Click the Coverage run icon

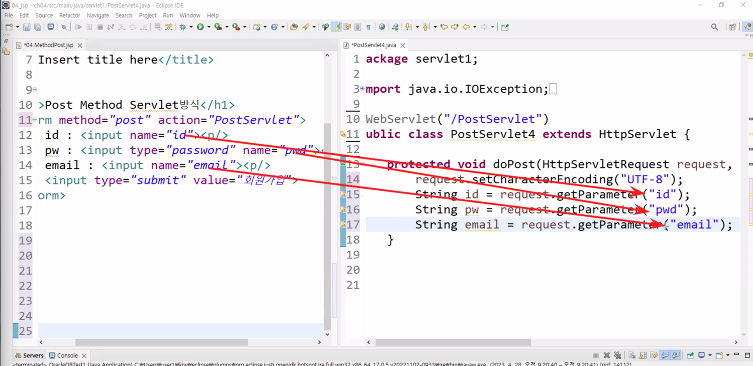click(x=218, y=27)
